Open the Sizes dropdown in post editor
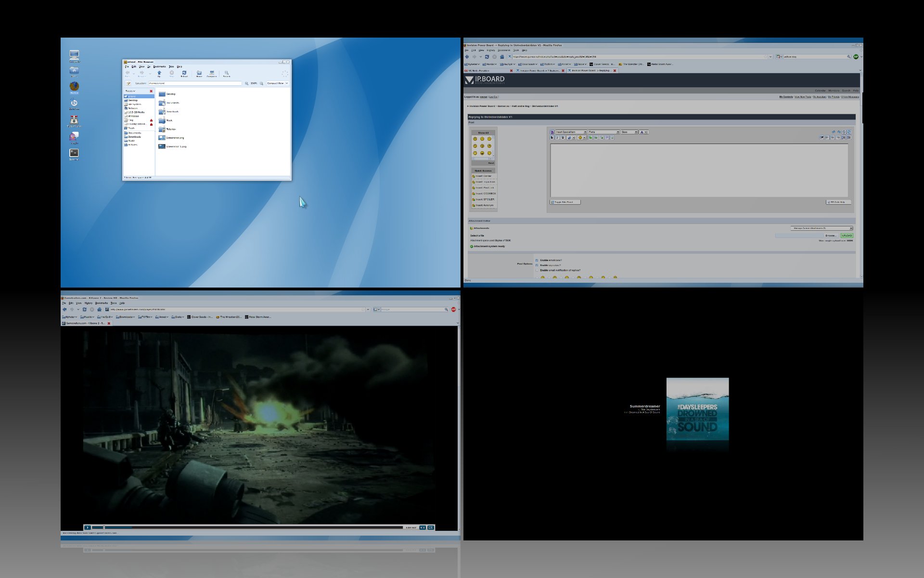924x578 pixels. 629,132
